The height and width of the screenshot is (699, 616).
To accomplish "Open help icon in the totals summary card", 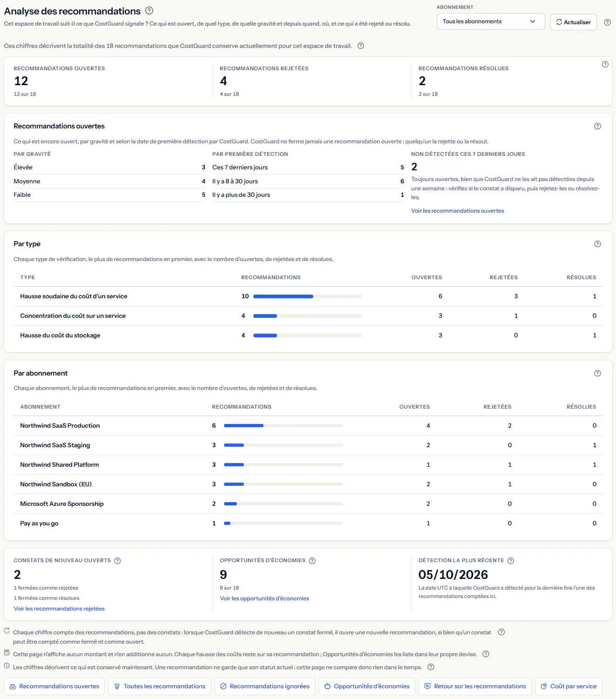I will pos(605,64).
